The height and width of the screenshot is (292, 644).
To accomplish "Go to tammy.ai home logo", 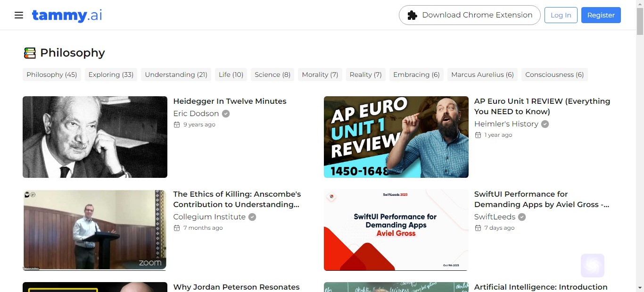I will 67,15.
